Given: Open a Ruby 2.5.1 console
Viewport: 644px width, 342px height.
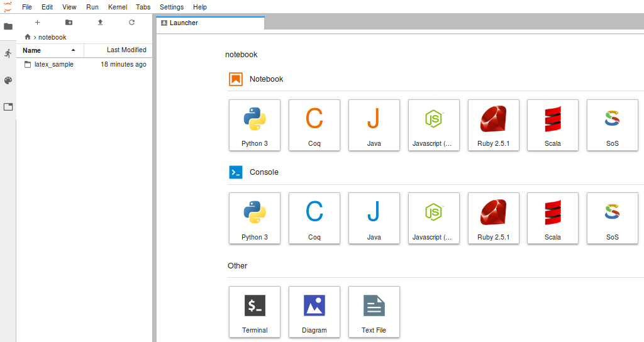Looking at the screenshot, I should coord(493,218).
